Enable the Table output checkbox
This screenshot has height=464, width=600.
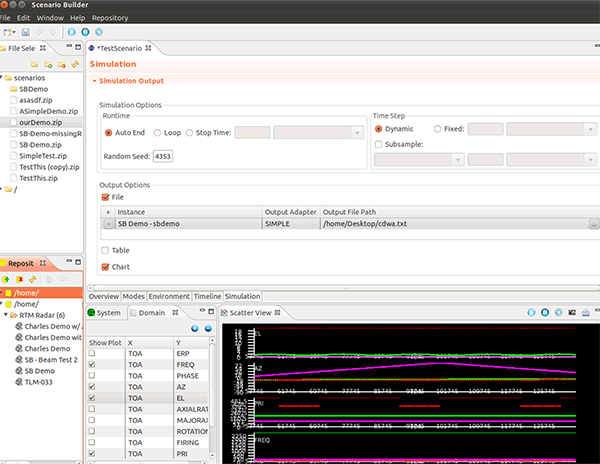[x=105, y=250]
